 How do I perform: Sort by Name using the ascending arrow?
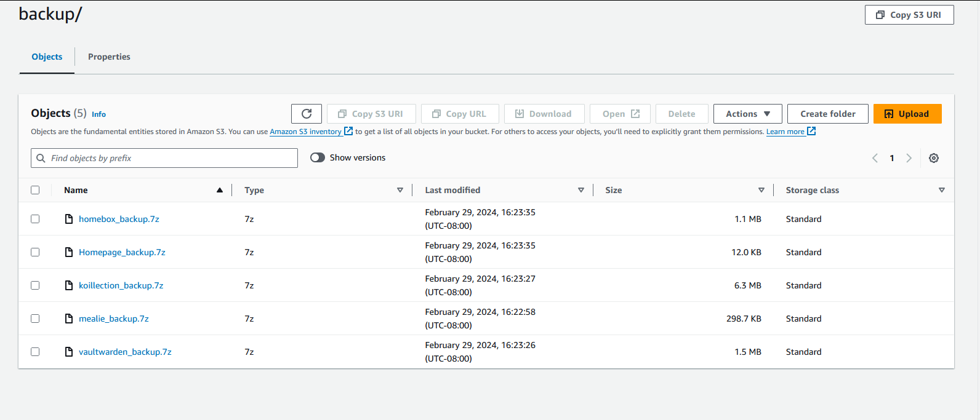pos(220,190)
